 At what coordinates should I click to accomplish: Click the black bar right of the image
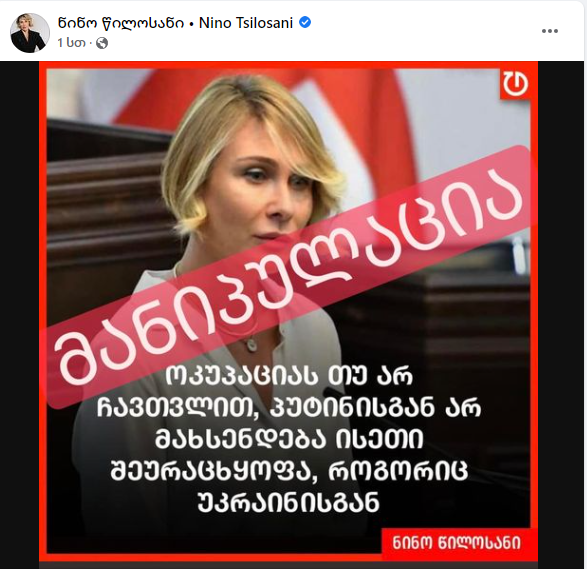pyautogui.click(x=560, y=315)
